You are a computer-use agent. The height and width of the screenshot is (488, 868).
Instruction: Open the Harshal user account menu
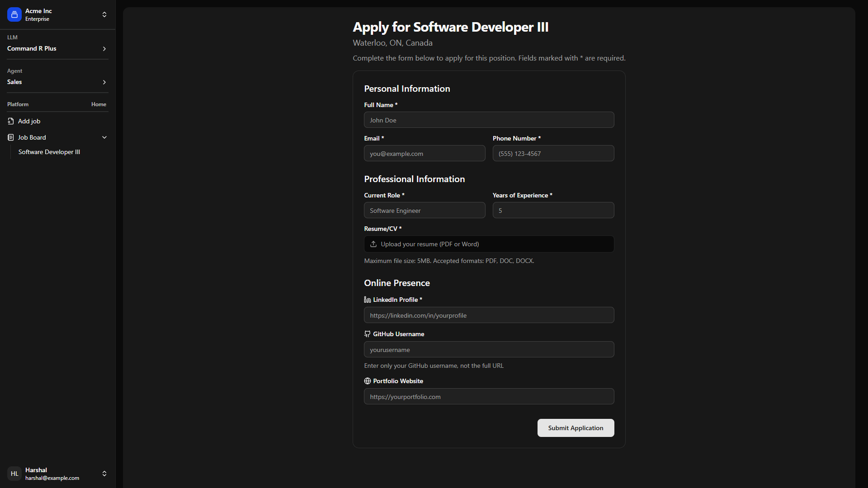click(x=104, y=474)
